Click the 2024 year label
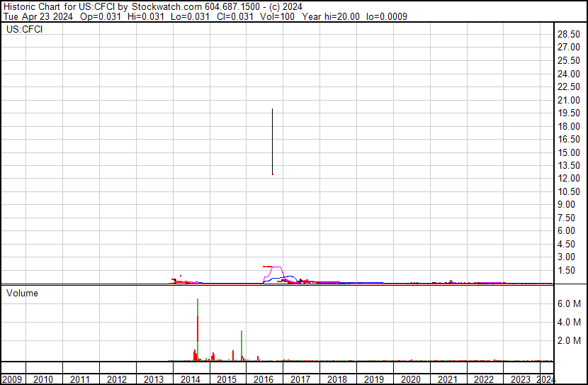 (546, 379)
